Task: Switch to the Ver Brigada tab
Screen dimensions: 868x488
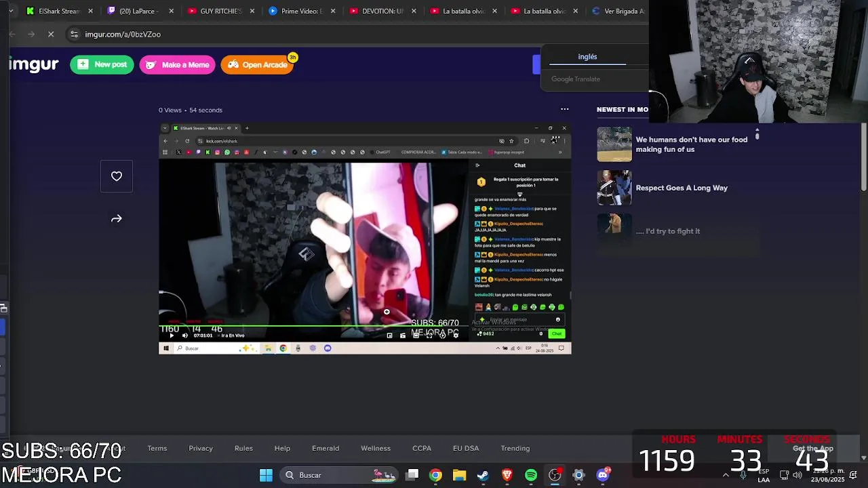Action: coord(617,11)
